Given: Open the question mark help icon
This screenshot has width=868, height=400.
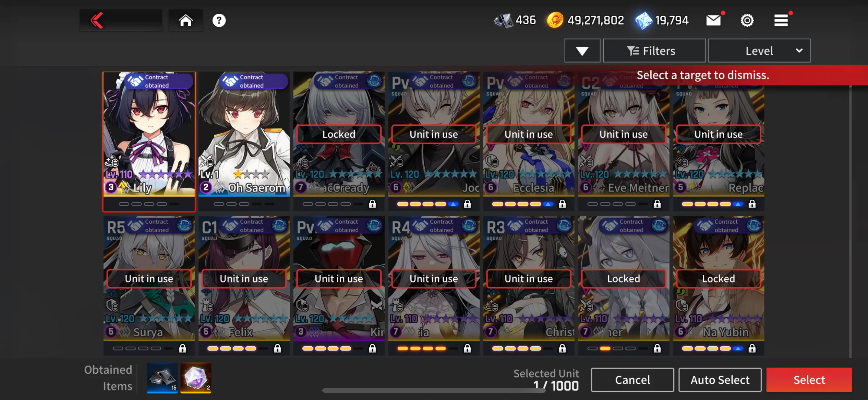Looking at the screenshot, I should [x=219, y=20].
